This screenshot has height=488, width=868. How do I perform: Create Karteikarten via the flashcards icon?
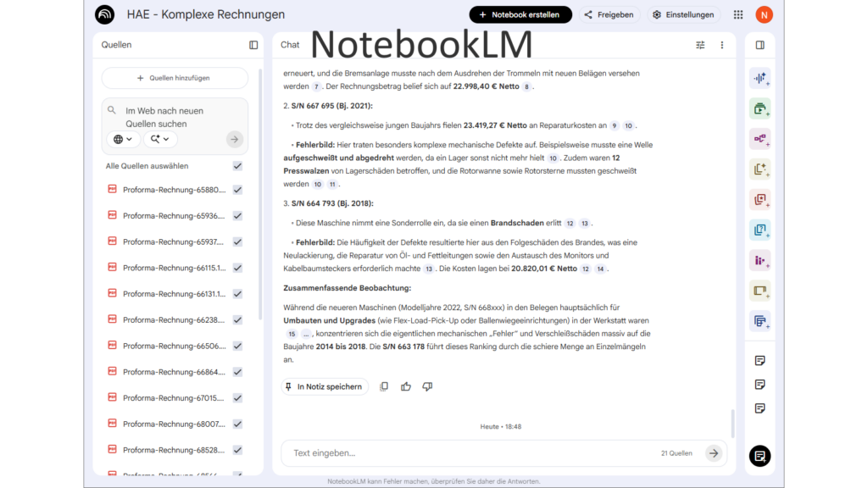(759, 199)
